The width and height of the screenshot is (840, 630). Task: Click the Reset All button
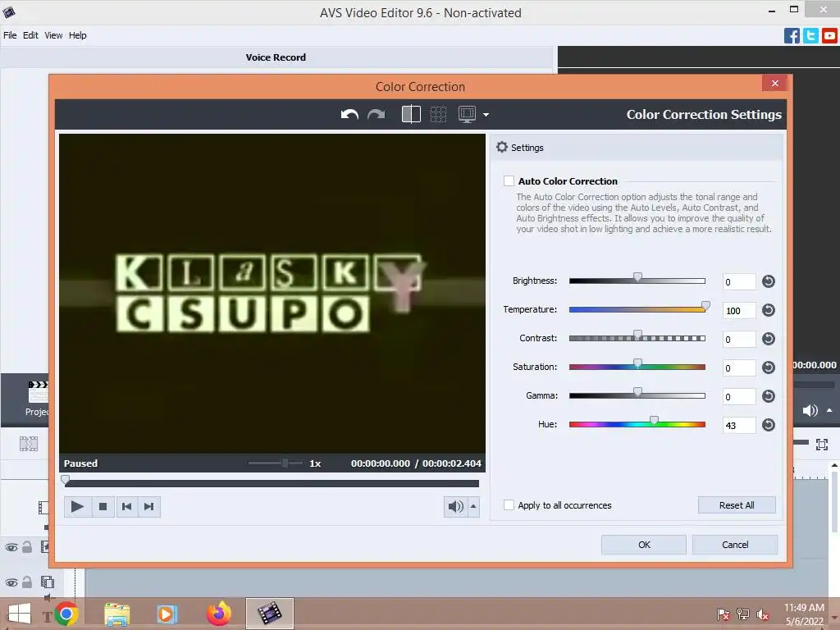[737, 505]
